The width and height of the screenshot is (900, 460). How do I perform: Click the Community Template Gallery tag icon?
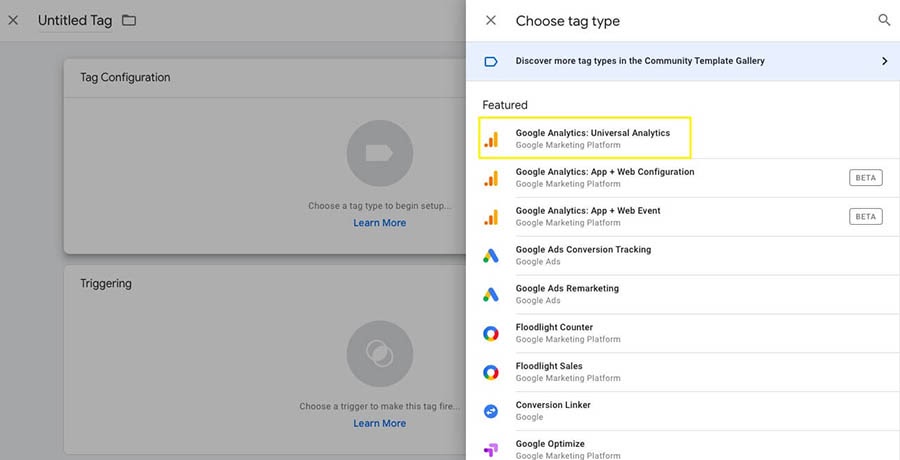pos(491,61)
